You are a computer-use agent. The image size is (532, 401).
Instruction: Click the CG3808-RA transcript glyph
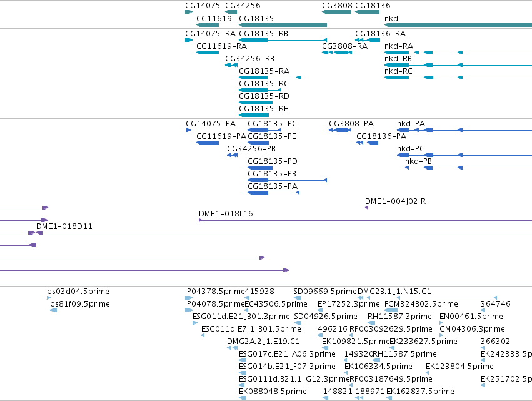tap(337, 53)
